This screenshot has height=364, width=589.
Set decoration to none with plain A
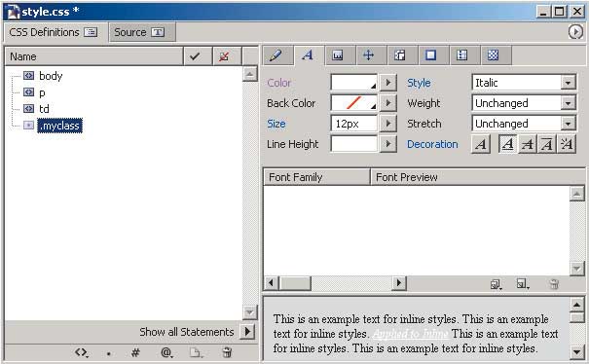(x=481, y=144)
